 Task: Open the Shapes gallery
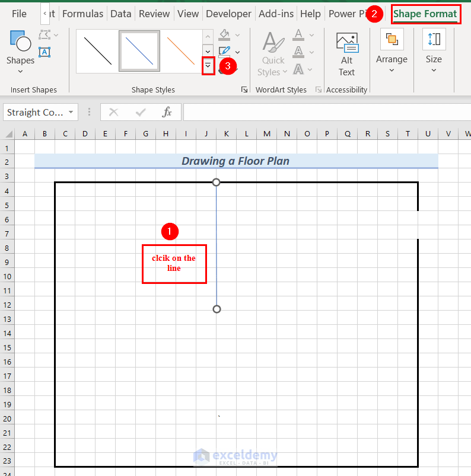coord(20,52)
